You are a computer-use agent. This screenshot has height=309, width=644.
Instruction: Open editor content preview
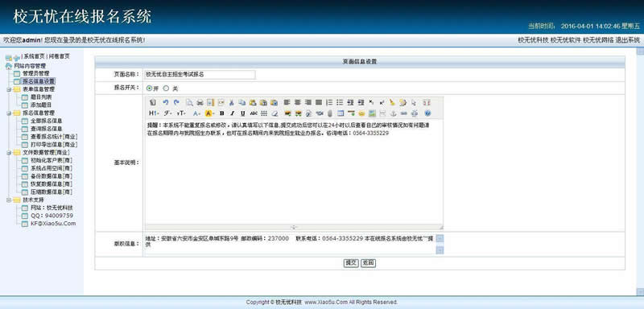click(x=190, y=102)
